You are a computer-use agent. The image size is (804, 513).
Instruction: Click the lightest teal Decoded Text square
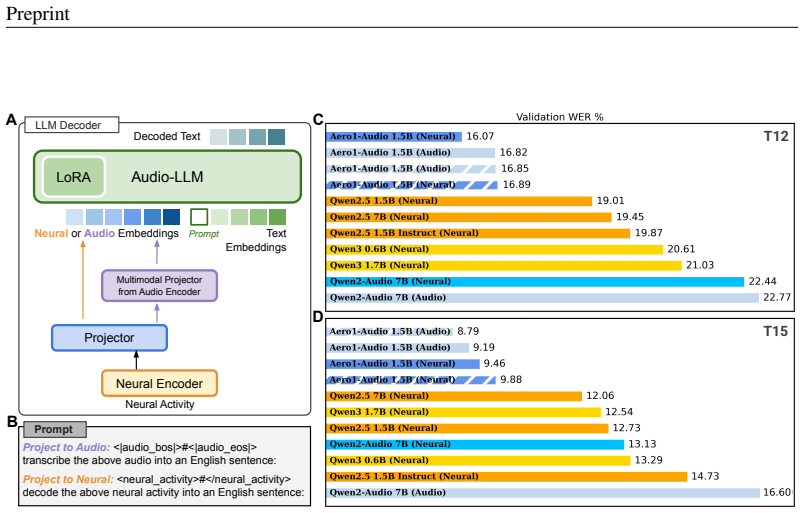(x=218, y=137)
